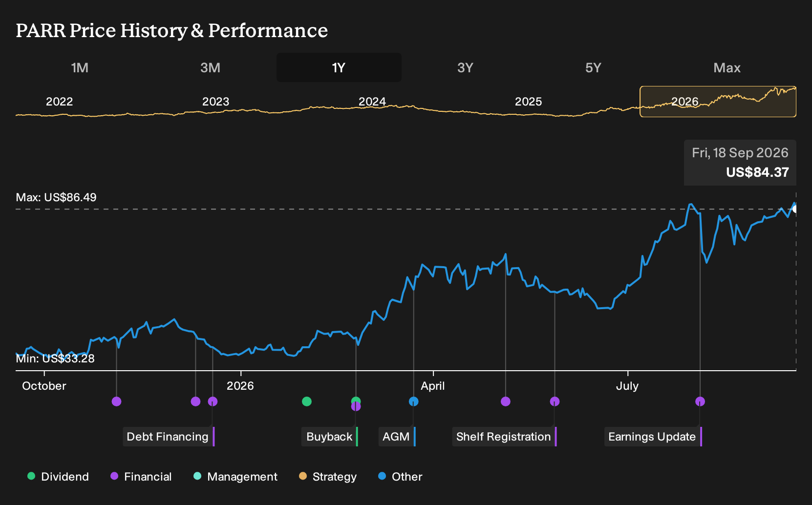Select the 1Y time range tab

(x=339, y=67)
